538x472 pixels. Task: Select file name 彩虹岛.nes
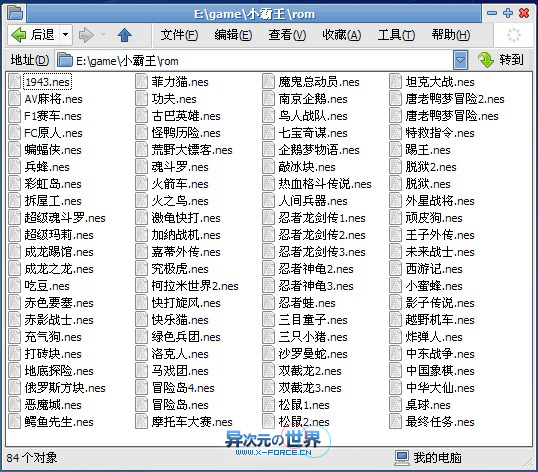53,184
